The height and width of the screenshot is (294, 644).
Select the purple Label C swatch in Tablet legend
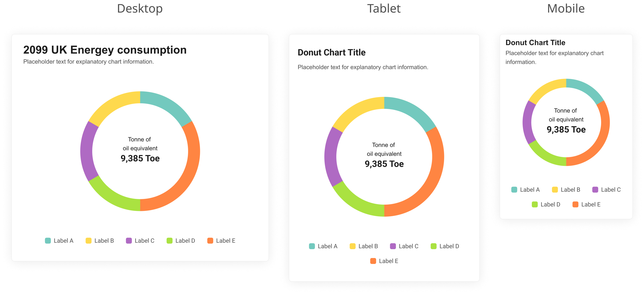tap(393, 246)
